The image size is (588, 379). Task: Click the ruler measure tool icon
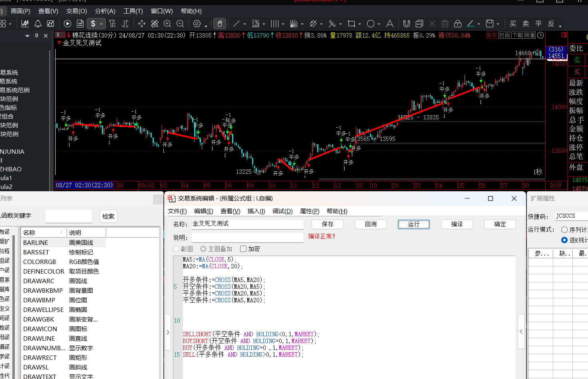coord(155,24)
